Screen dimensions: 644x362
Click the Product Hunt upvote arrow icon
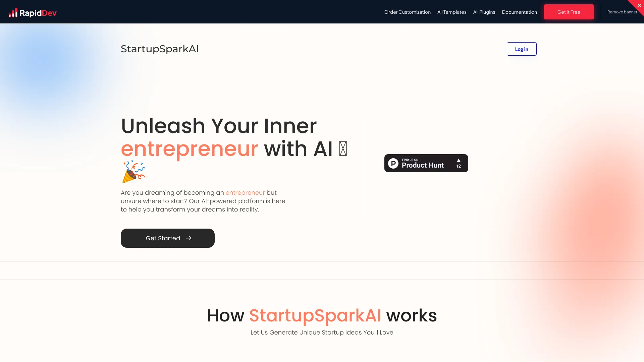coord(458,160)
